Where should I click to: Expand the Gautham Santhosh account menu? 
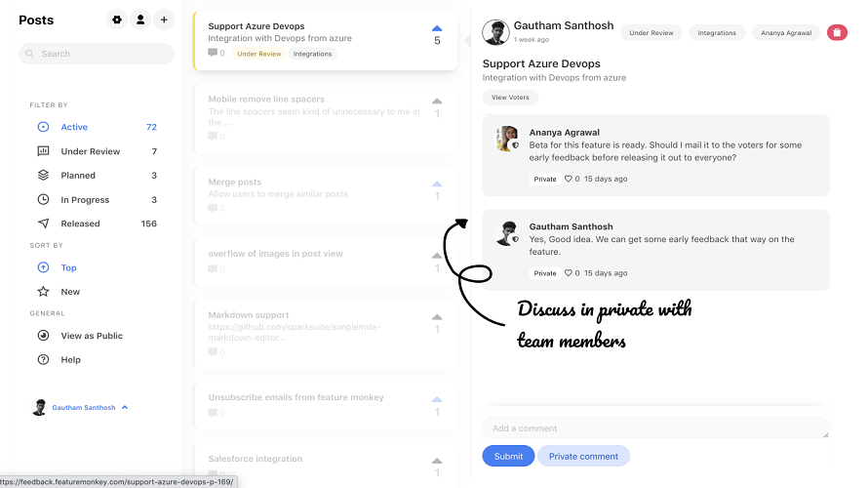[125, 407]
